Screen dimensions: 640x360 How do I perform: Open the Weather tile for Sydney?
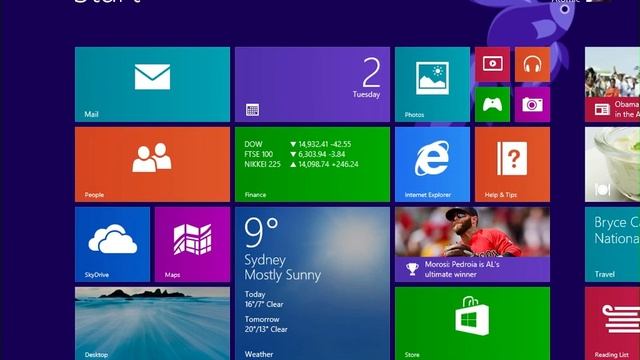312,284
